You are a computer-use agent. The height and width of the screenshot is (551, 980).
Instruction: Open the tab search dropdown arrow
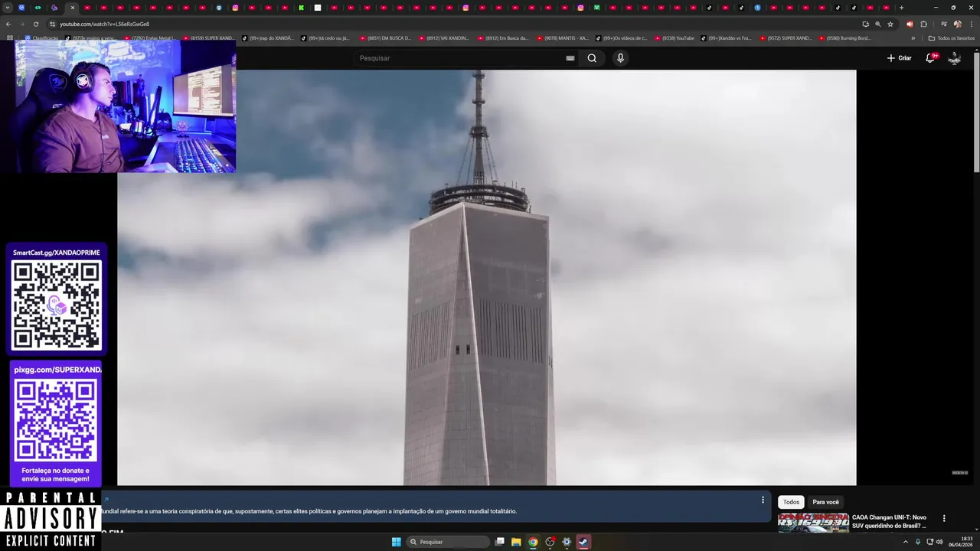point(8,8)
